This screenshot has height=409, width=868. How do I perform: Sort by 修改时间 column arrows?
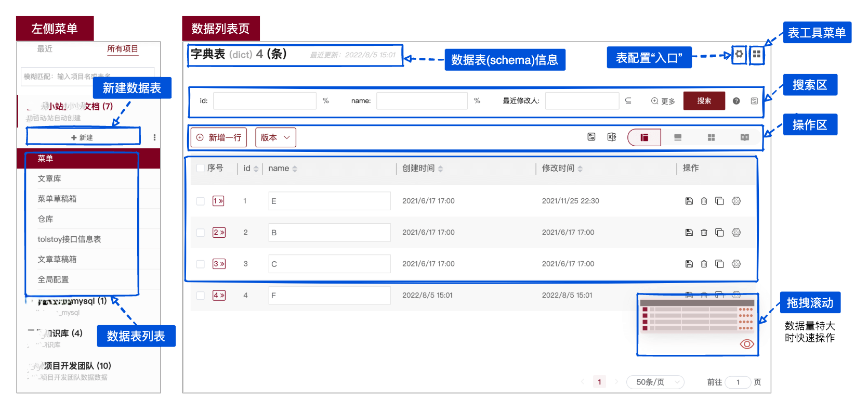pos(580,169)
